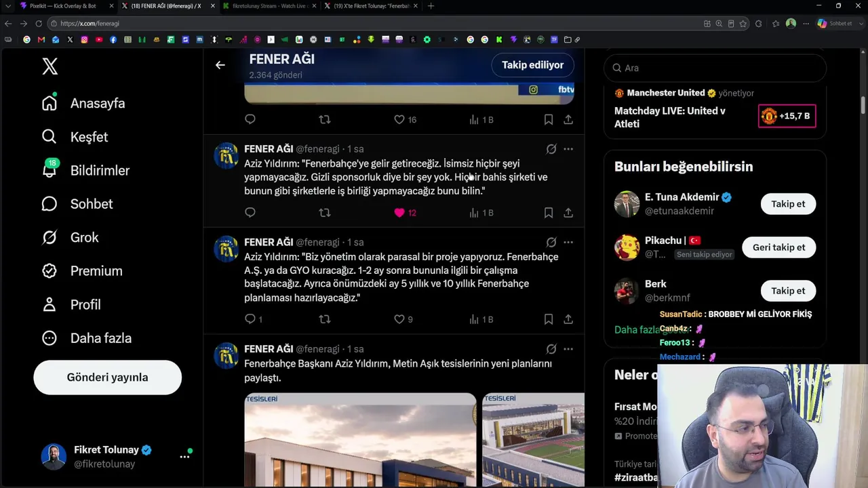Bookmark the Fenerbahçe'ye gelir getireceğiz post
The image size is (868, 488).
coord(549,213)
